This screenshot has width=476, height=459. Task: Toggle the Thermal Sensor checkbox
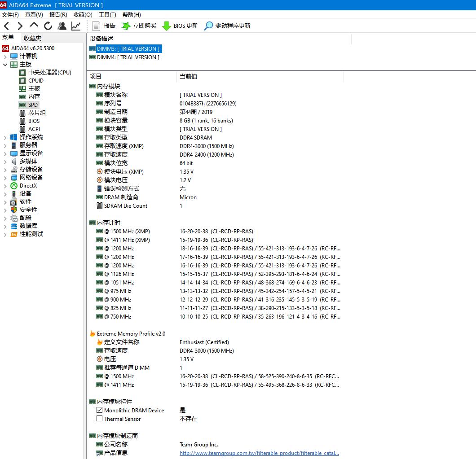[100, 419]
